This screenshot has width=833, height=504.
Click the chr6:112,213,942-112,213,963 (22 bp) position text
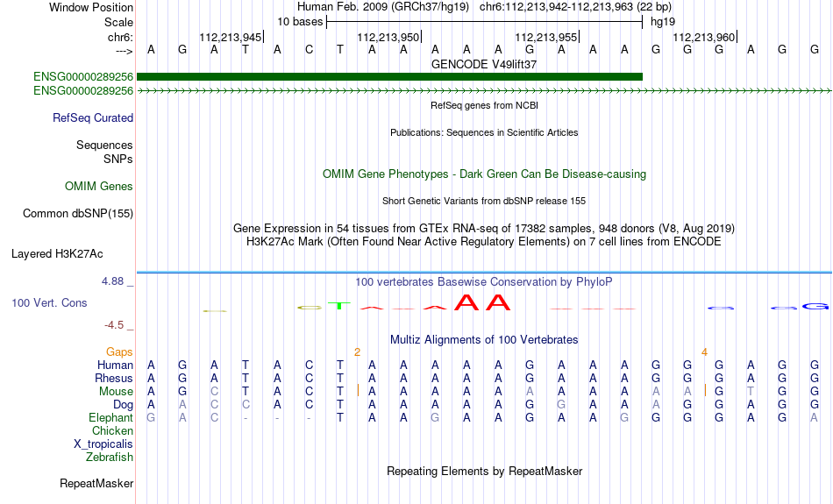tap(575, 7)
